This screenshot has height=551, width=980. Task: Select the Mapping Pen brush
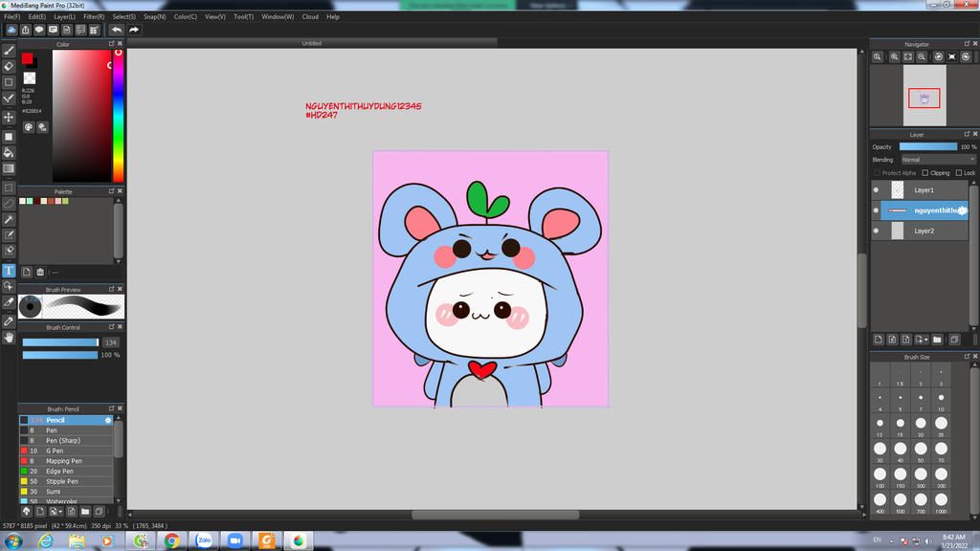(66, 461)
